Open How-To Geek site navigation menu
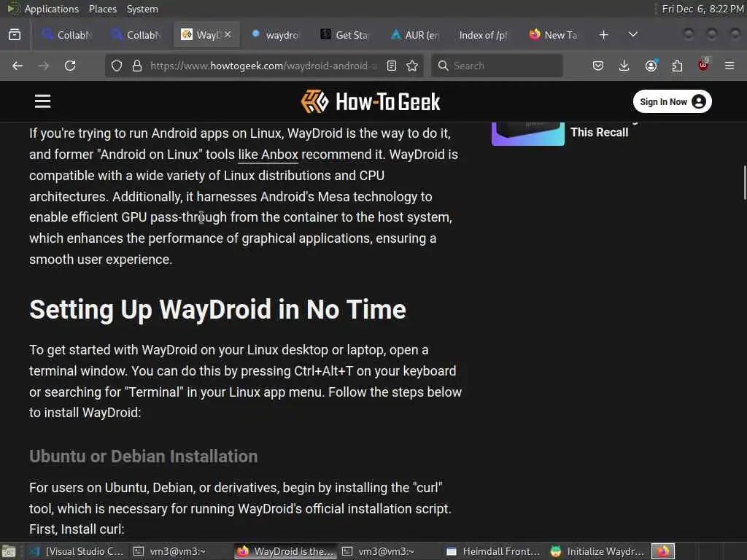This screenshot has width=747, height=560. tap(42, 101)
